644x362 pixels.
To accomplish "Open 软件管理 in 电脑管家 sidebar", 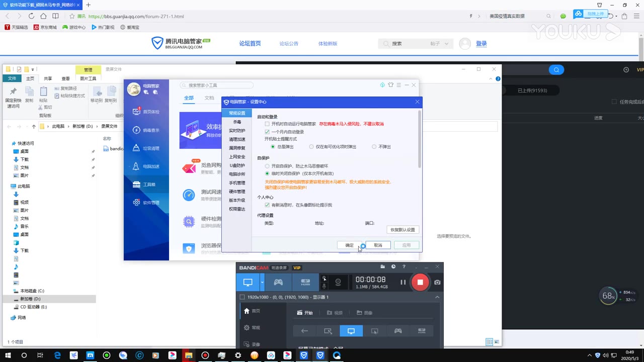I will [x=147, y=203].
